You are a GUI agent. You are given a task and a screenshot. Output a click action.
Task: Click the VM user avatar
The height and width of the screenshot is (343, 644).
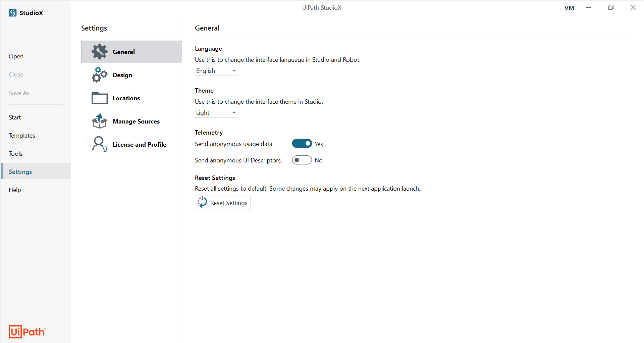tap(569, 8)
